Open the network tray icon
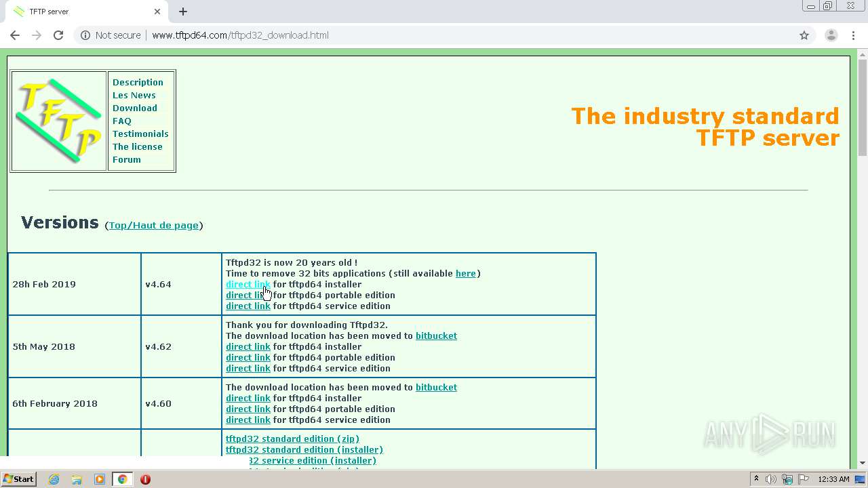The width and height of the screenshot is (868, 488). pos(787,479)
